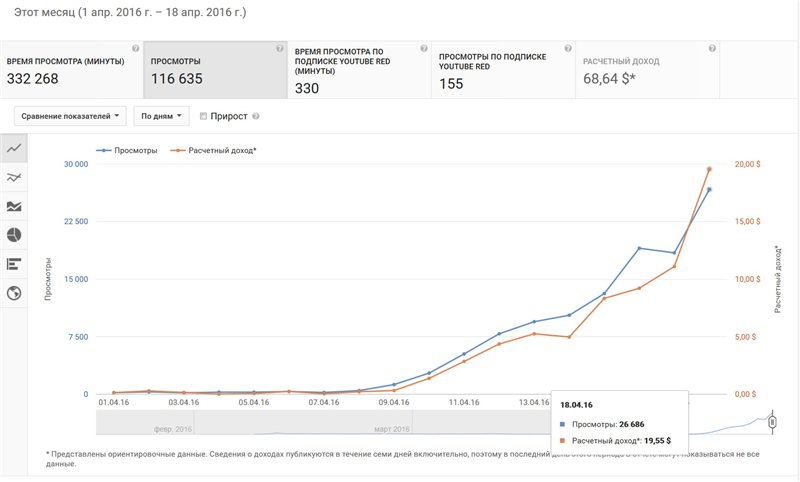Click help icon on Время просмотра (минуты) tile

135,48
